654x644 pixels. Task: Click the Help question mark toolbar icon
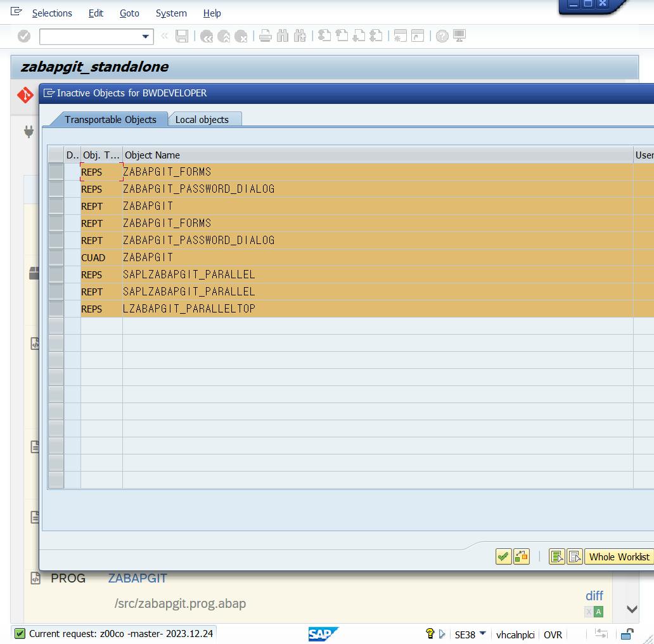click(x=442, y=36)
